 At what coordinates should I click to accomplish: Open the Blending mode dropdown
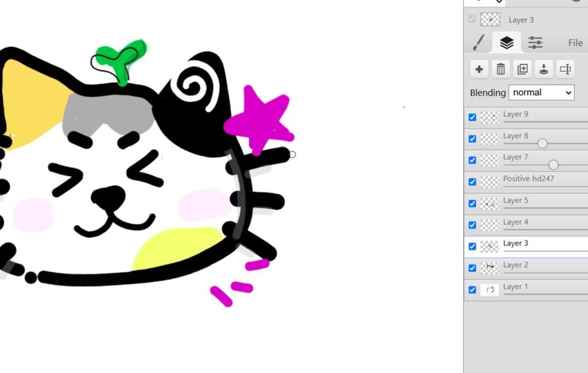(541, 93)
